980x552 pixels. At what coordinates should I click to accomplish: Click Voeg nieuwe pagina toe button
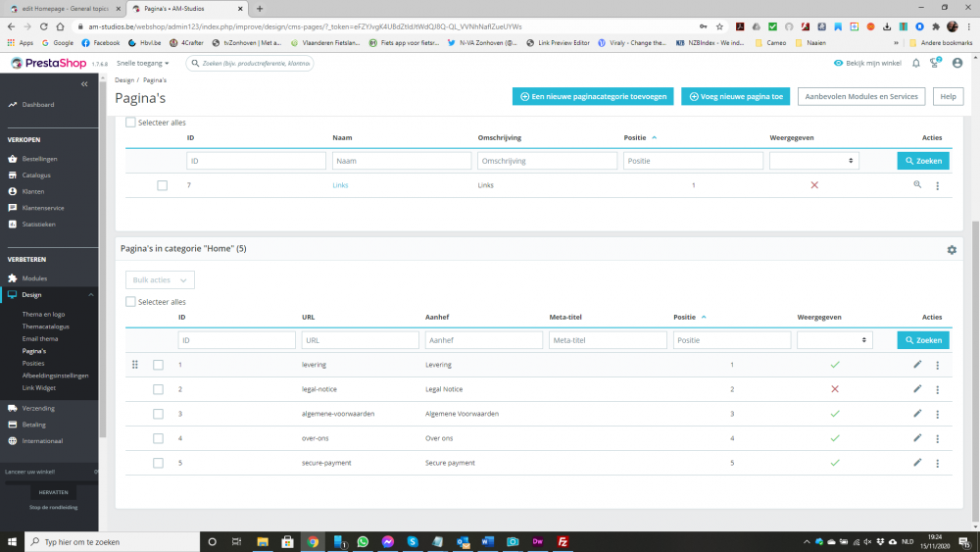coord(736,96)
